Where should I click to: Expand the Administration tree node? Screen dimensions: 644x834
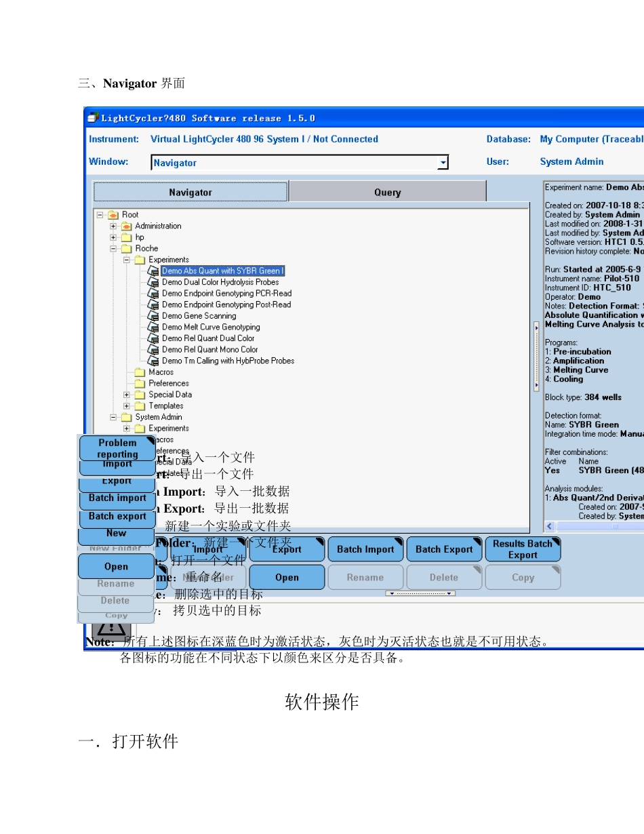[x=113, y=226]
